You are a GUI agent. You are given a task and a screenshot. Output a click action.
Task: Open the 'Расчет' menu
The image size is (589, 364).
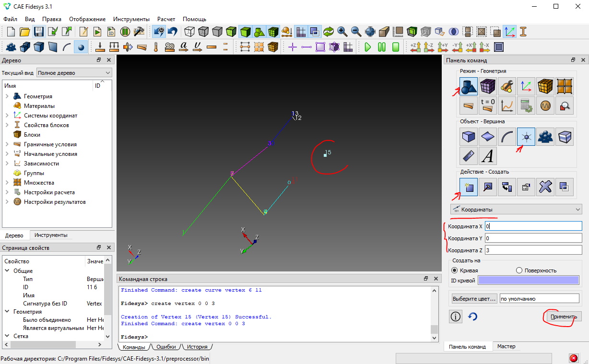[166, 19]
